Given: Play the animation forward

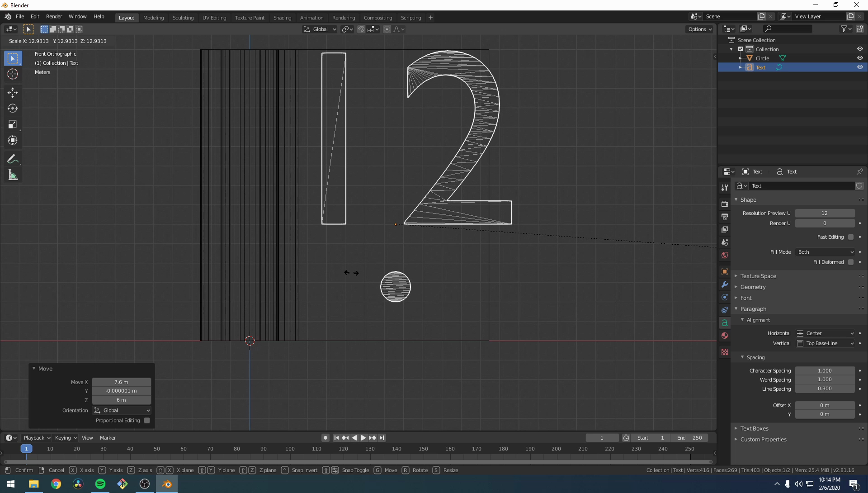Looking at the screenshot, I should click(x=363, y=438).
